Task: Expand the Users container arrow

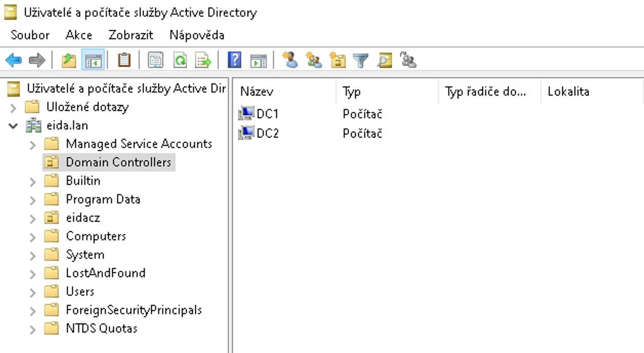Action: [33, 292]
